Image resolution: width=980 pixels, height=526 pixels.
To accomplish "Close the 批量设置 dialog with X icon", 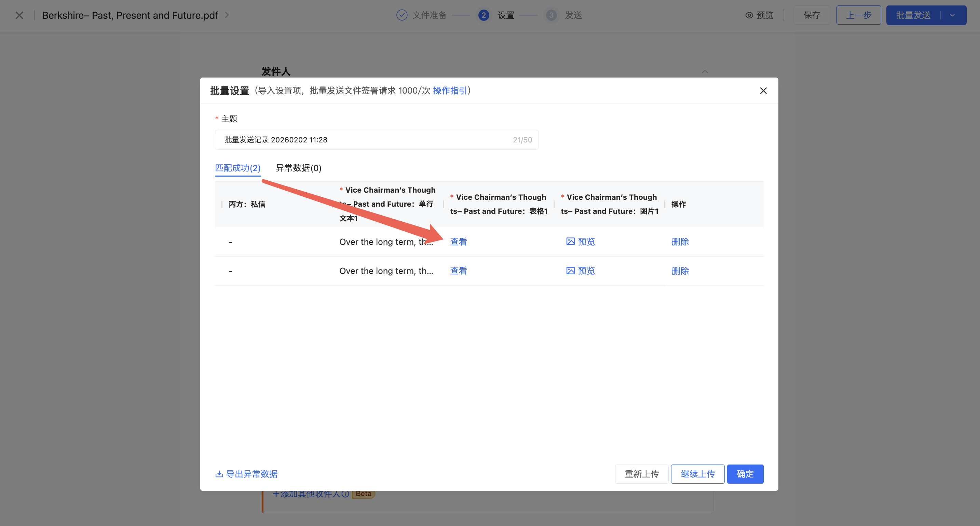I will 763,91.
